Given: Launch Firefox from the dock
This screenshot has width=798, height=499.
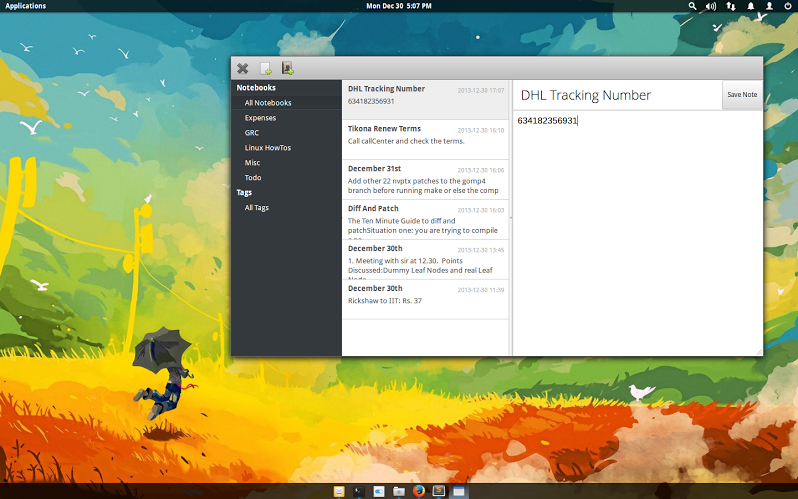Looking at the screenshot, I should [x=418, y=491].
